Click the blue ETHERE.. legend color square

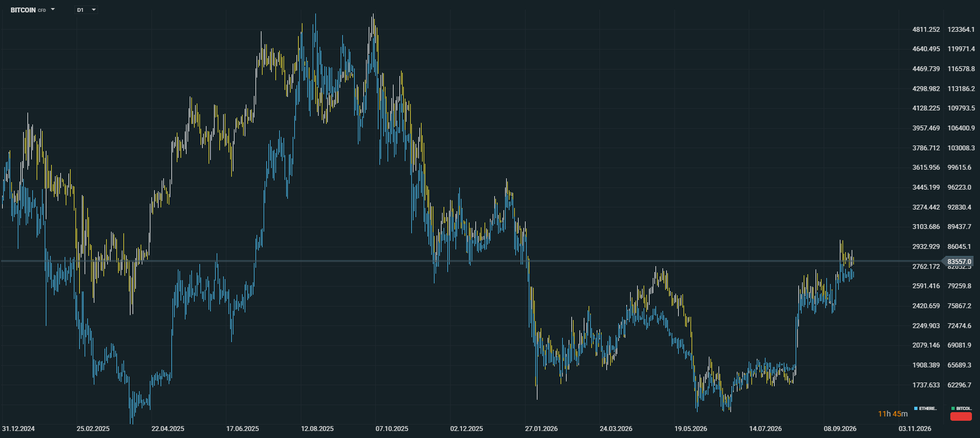[x=916, y=408]
